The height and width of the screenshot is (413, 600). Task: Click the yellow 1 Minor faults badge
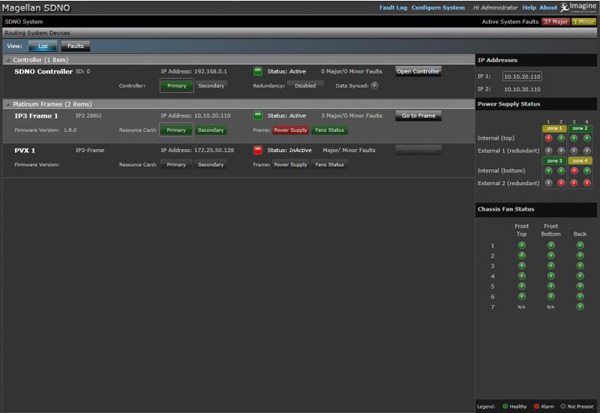[x=584, y=22]
